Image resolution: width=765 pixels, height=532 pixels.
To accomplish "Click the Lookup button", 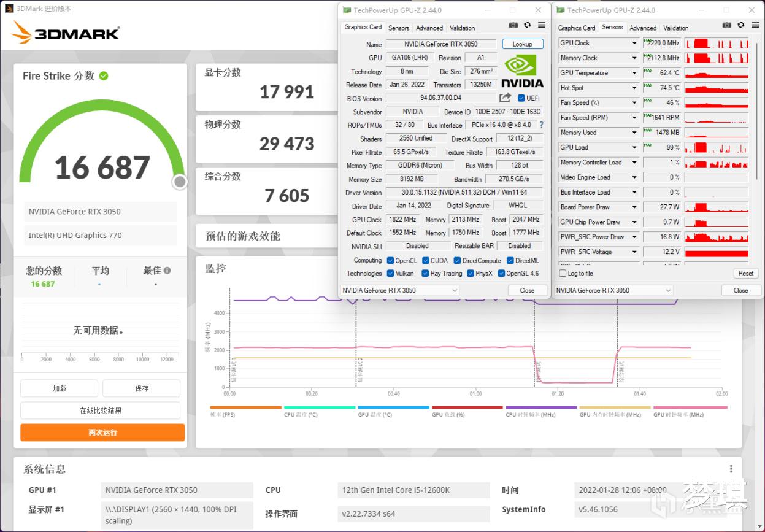I will tap(523, 44).
